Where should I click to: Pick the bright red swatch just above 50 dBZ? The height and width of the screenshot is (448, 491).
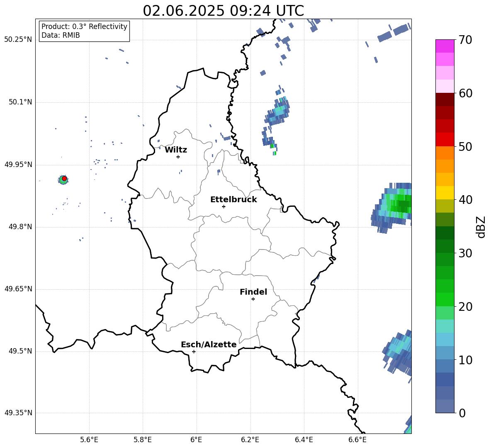click(445, 140)
